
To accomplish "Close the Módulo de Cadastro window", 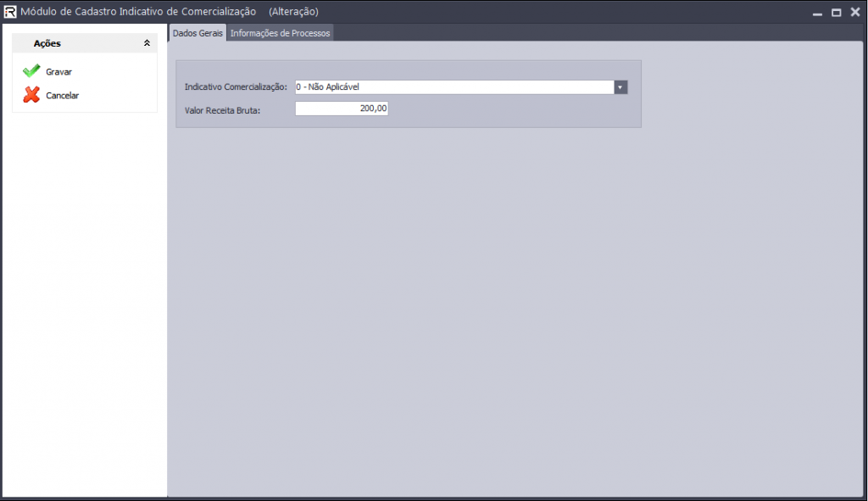I will (855, 12).
